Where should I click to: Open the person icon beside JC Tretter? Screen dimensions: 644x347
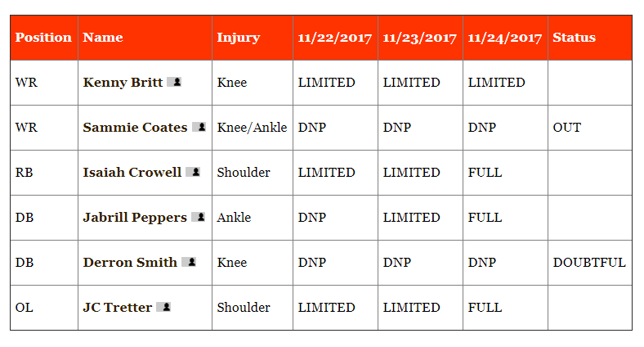pos(163,307)
